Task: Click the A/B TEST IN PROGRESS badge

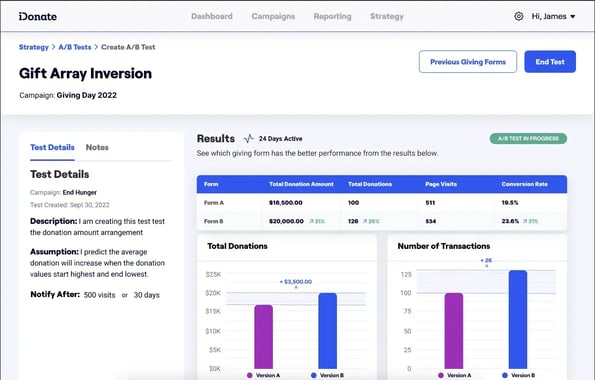Action: tap(528, 139)
